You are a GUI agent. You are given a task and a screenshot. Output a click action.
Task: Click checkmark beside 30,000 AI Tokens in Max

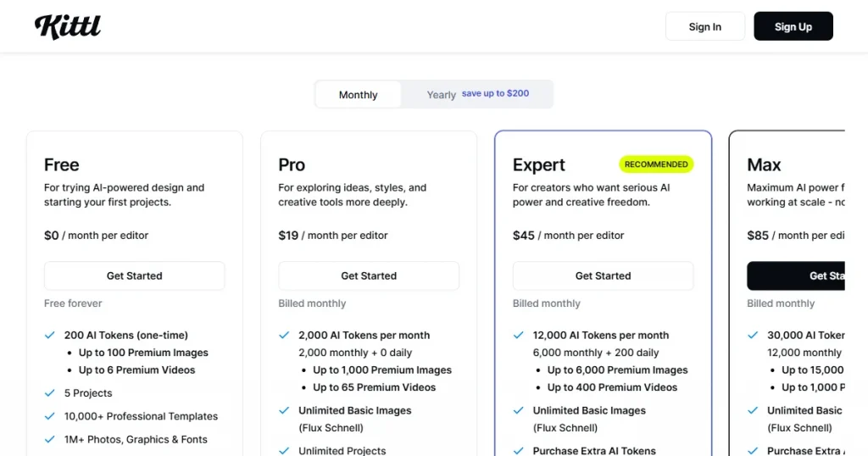(753, 336)
